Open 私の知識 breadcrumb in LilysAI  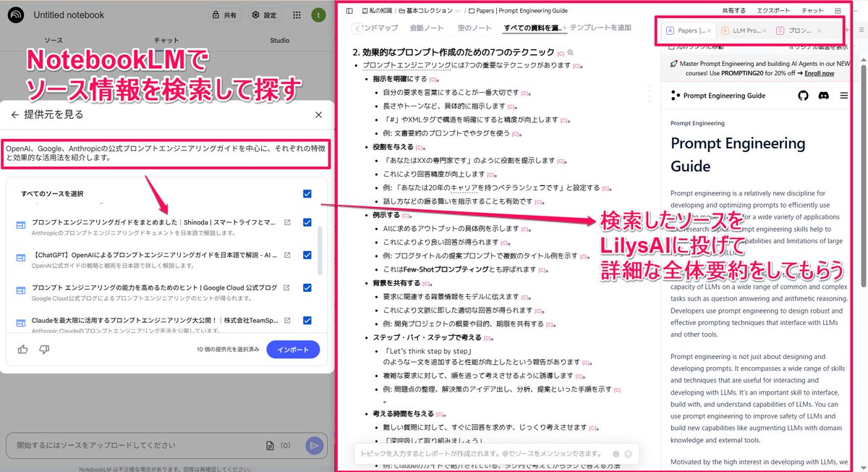(x=376, y=11)
